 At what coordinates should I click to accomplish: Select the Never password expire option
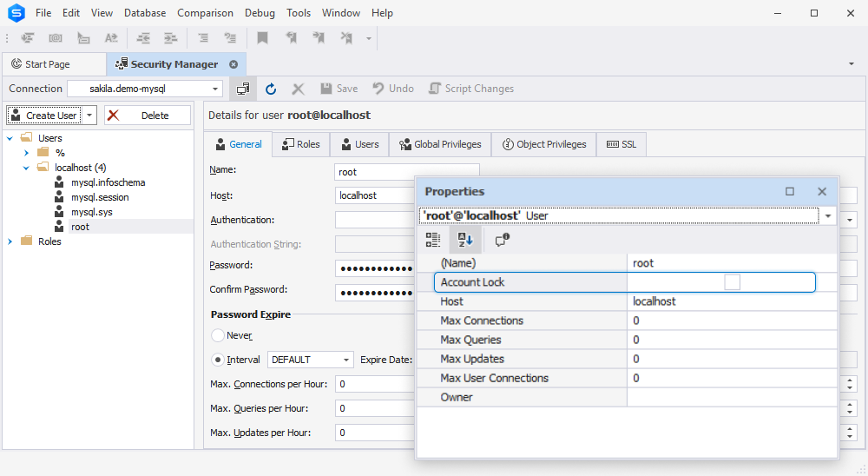coord(218,335)
